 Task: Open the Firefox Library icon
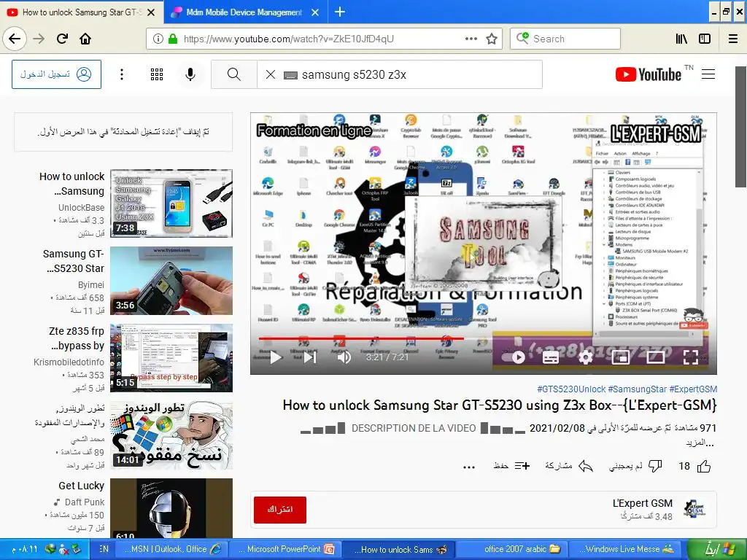pos(681,39)
